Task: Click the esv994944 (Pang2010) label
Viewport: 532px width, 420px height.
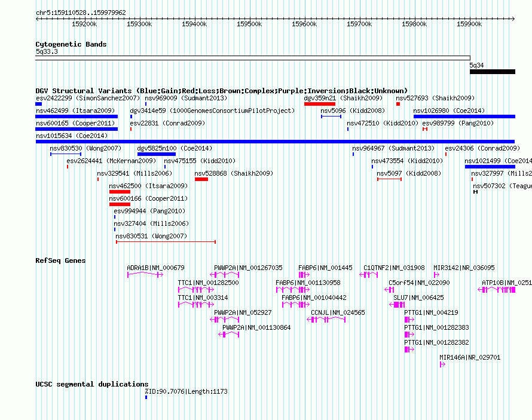Action: coord(149,211)
